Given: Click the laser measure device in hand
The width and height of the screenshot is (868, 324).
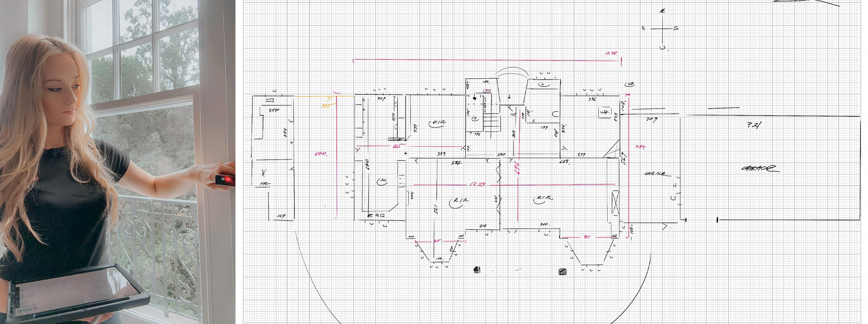Looking at the screenshot, I should (225, 180).
